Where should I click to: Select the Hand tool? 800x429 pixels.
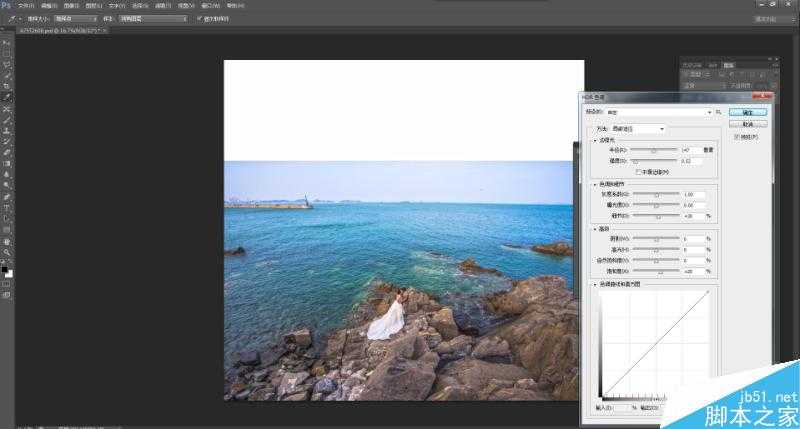pos(7,241)
